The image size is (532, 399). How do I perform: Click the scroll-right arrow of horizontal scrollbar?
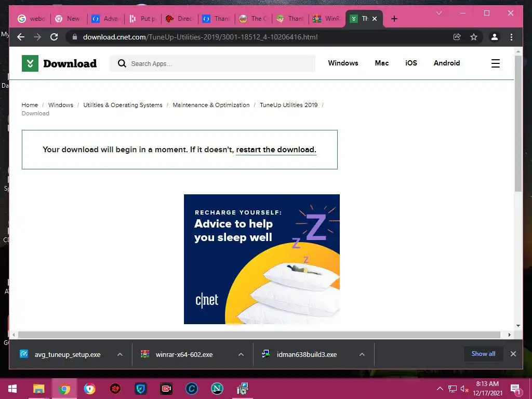click(509, 335)
